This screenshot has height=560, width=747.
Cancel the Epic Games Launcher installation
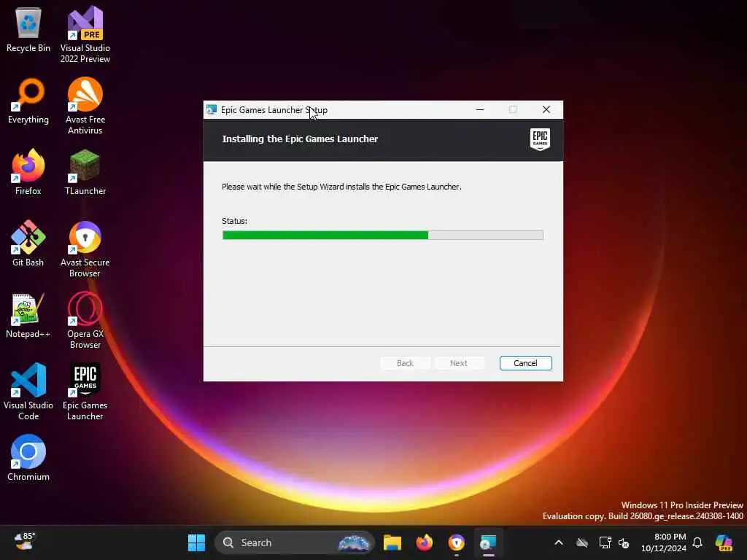point(525,363)
